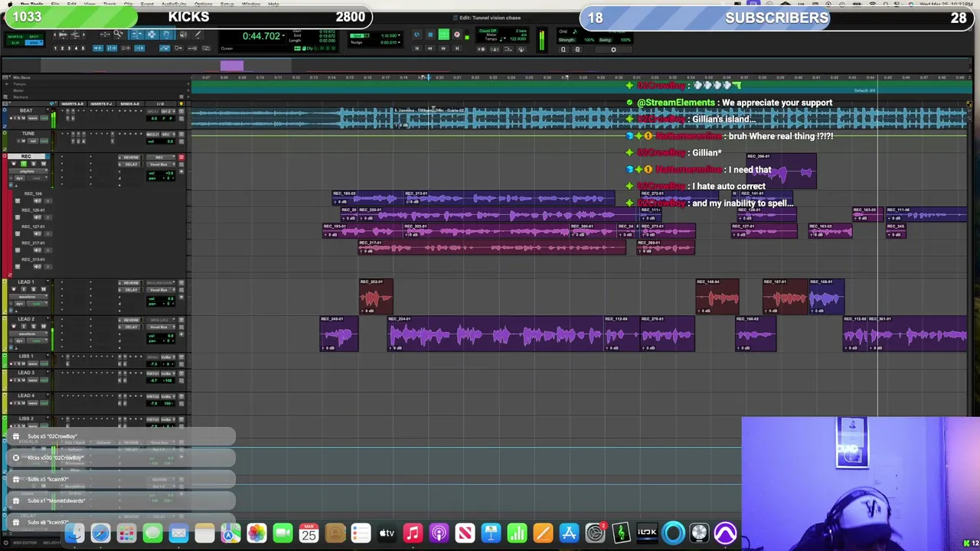Return to zero in the transport
The height and width of the screenshot is (551, 980).
416,48
